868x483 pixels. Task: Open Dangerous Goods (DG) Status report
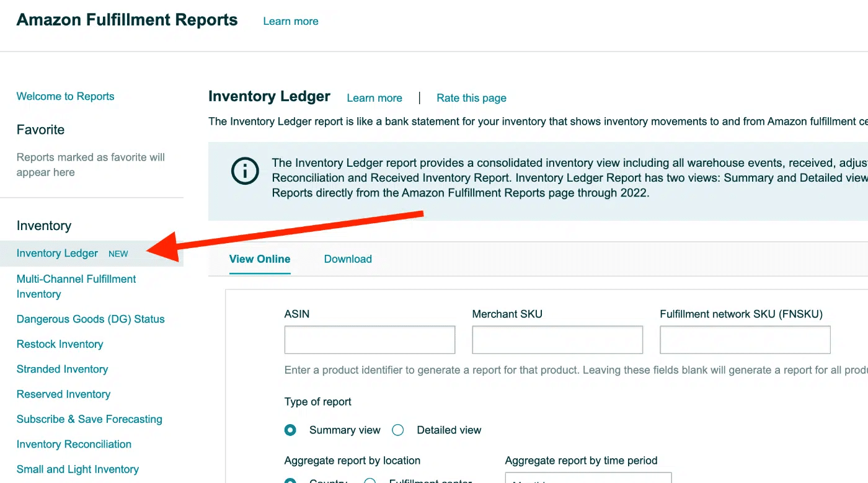pyautogui.click(x=91, y=319)
